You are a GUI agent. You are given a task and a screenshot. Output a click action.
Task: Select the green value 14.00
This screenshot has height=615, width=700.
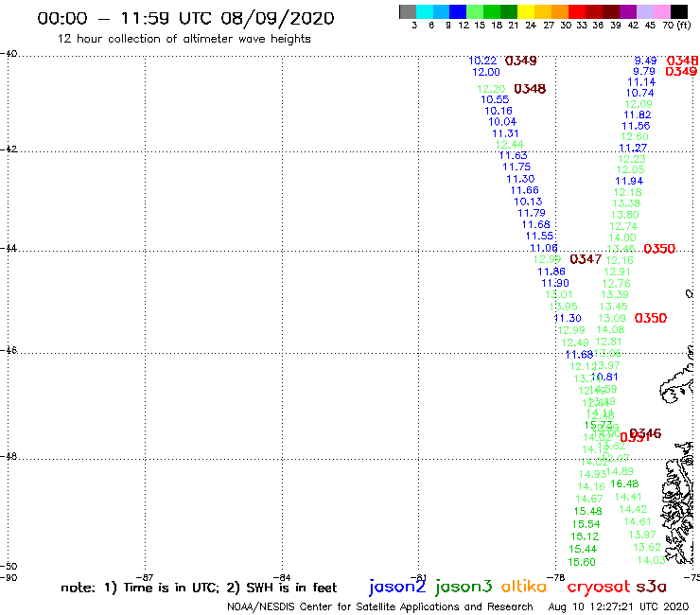coord(622,237)
